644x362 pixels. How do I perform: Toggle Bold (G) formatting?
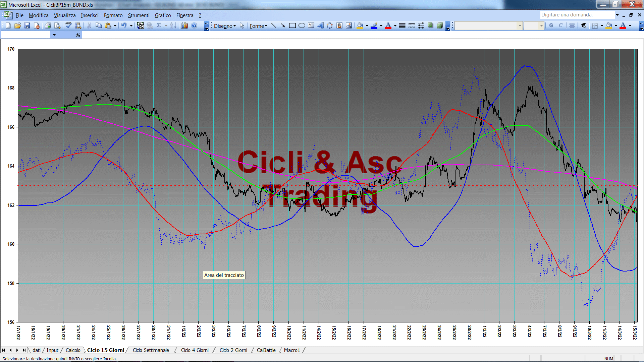551,25
